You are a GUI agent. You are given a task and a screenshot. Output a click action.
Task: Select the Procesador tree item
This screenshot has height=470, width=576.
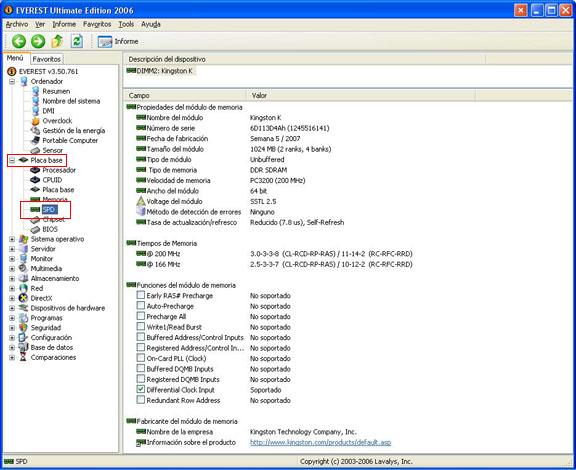[x=59, y=170]
